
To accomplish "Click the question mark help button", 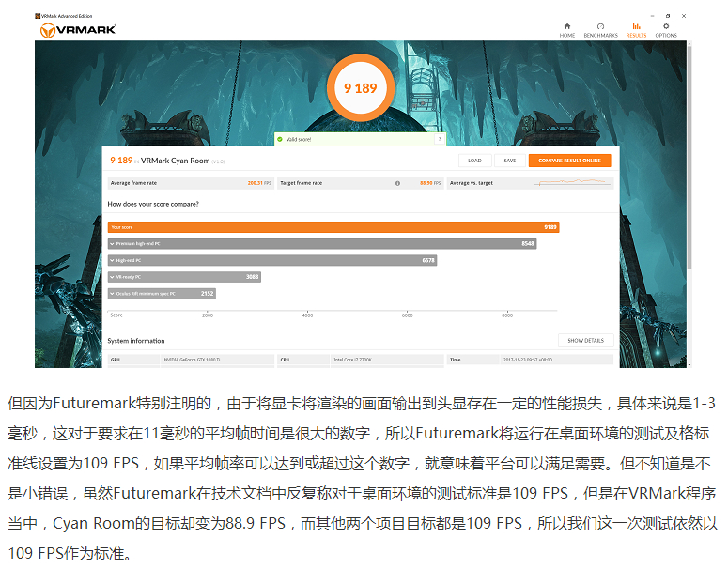I will (x=440, y=139).
